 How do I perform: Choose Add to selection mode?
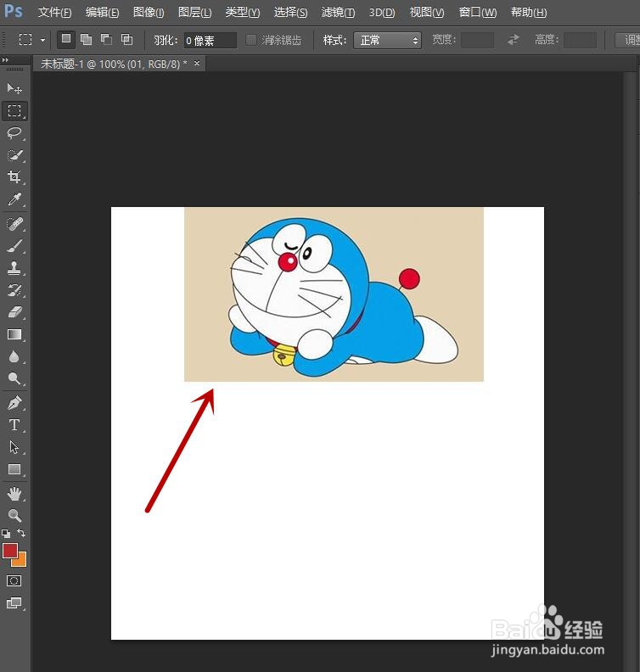coord(87,39)
